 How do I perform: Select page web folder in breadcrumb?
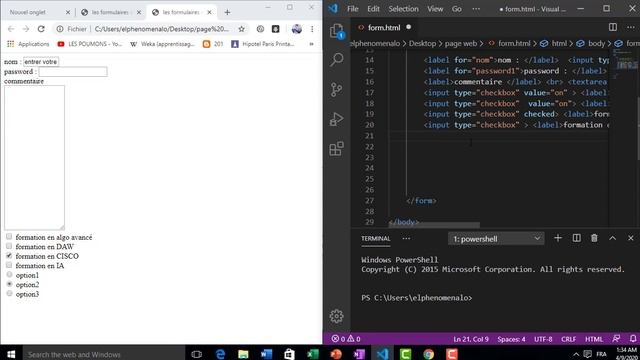tap(460, 43)
